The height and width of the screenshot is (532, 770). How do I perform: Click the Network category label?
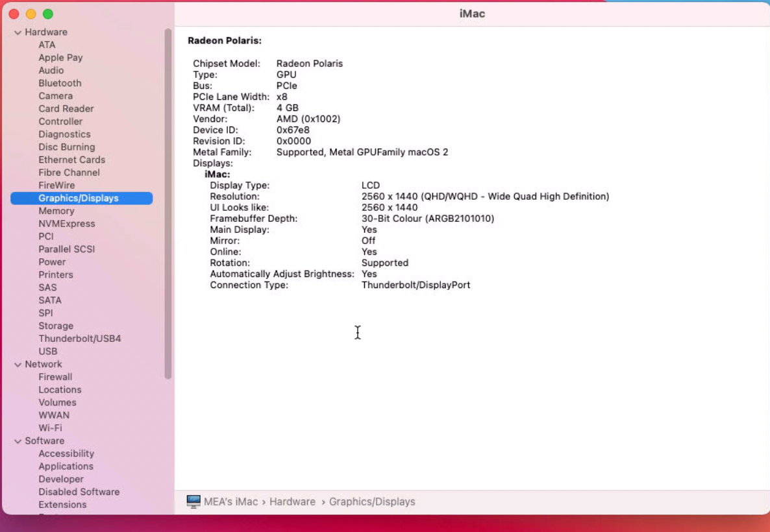[43, 364]
